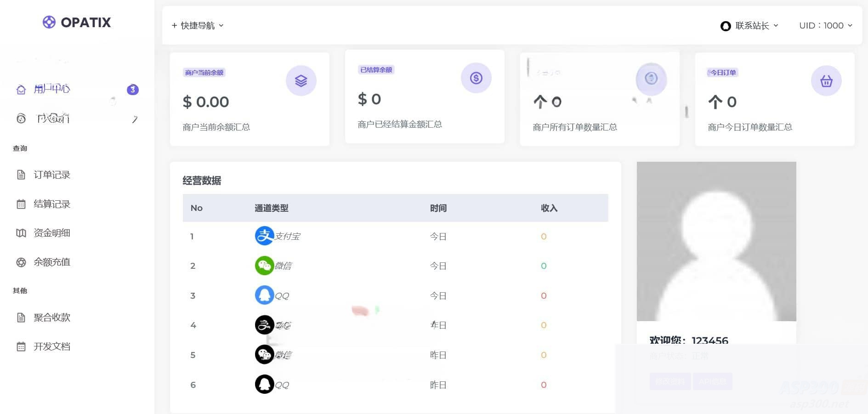This screenshot has width=868, height=414.
Task: Click the document icon beside 订单记录
Action: pos(21,175)
